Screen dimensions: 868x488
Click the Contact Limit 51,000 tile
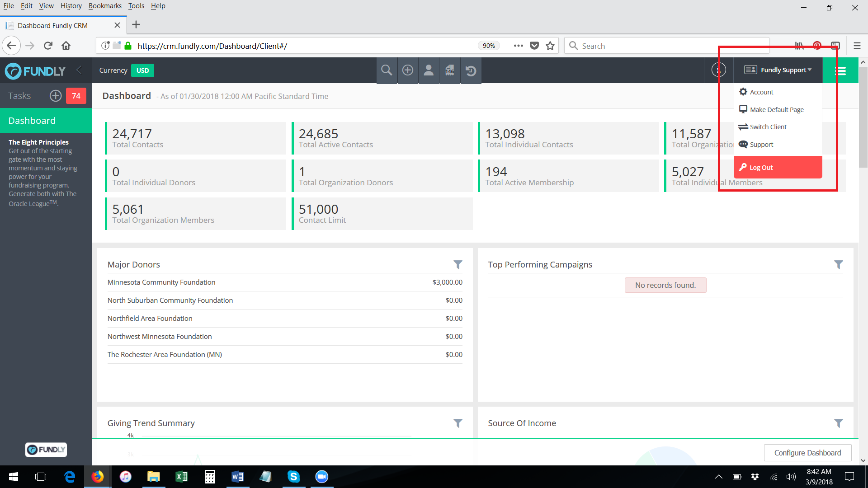tap(382, 214)
